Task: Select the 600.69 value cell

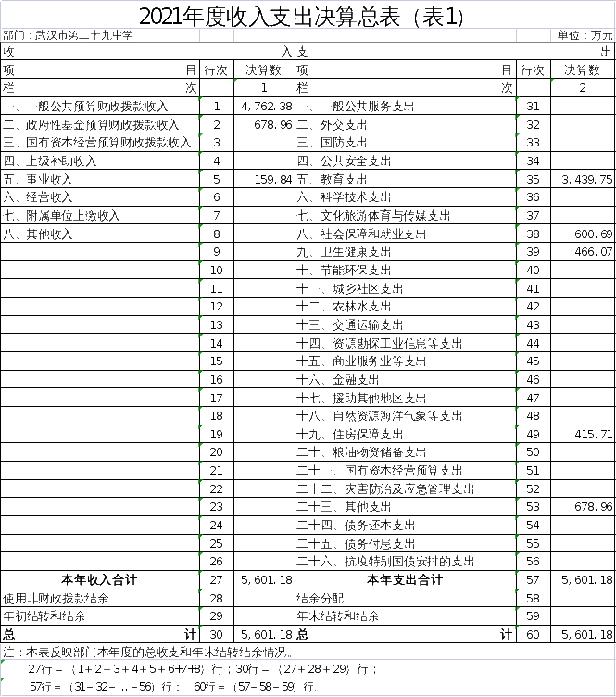Action: [x=584, y=234]
